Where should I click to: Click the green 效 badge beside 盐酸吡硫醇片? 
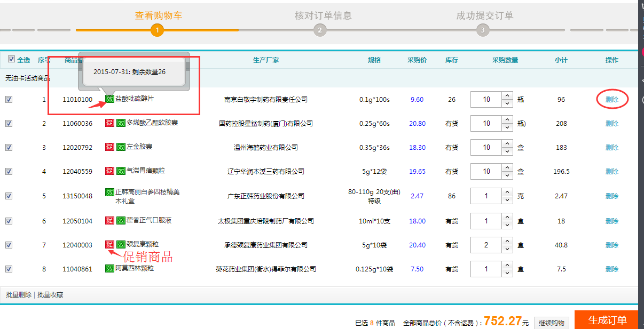[x=110, y=99]
